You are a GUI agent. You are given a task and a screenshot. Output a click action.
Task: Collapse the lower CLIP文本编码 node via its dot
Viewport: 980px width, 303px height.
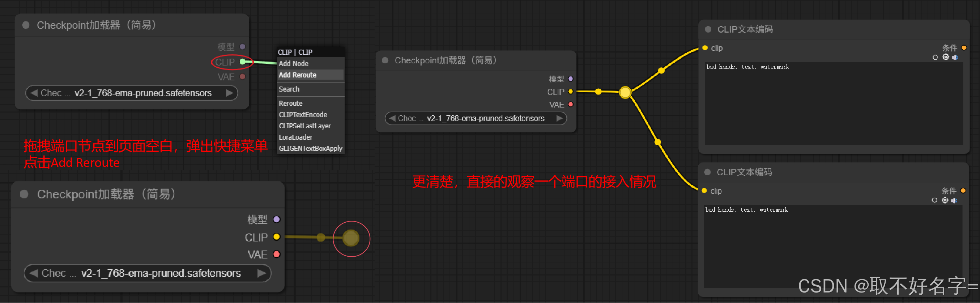point(707,172)
